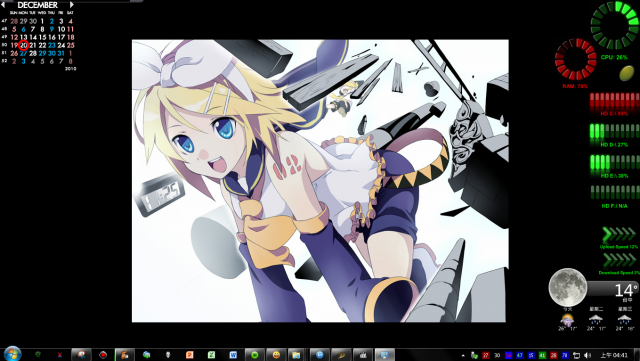The image size is (640, 361).
Task: Click the 2010 year label on calendar
Action: pyautogui.click(x=70, y=69)
